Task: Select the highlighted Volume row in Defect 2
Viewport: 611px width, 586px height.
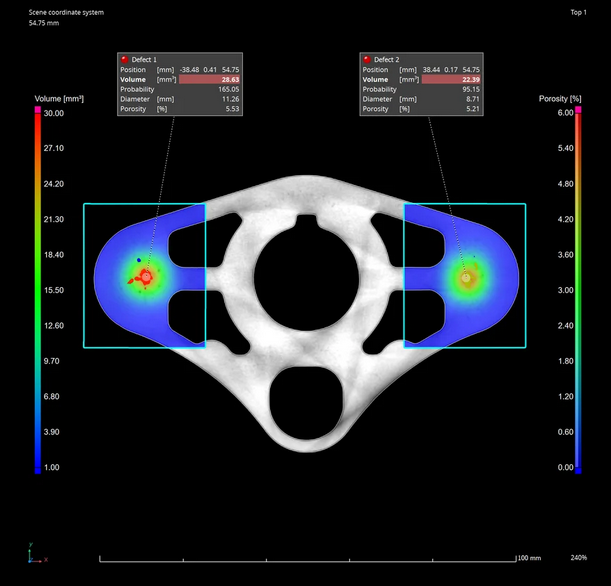Action: pyautogui.click(x=422, y=79)
